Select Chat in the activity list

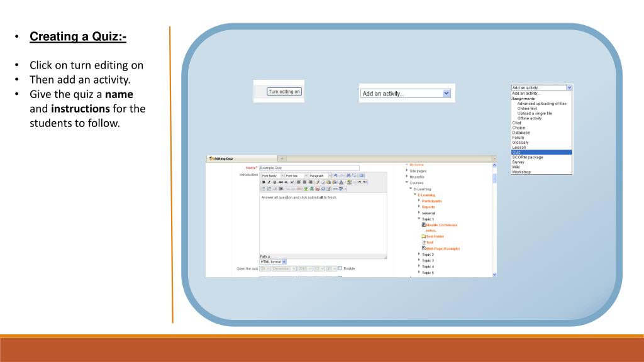pyautogui.click(x=517, y=123)
